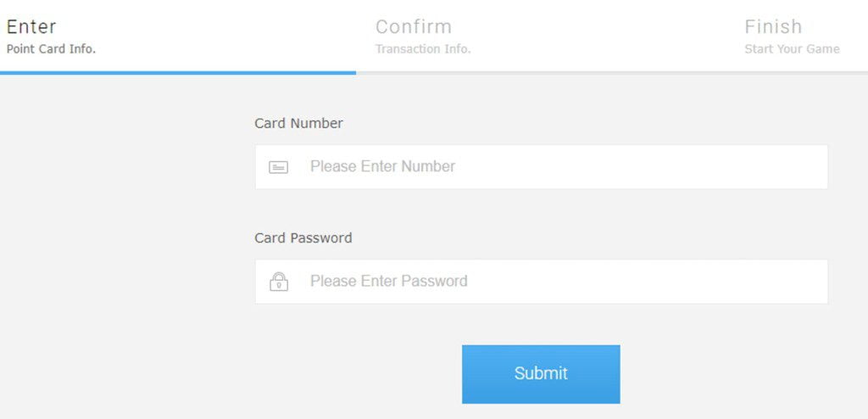Click the "Transaction Info." subtitle
This screenshot has width=868, height=419.
(x=423, y=49)
